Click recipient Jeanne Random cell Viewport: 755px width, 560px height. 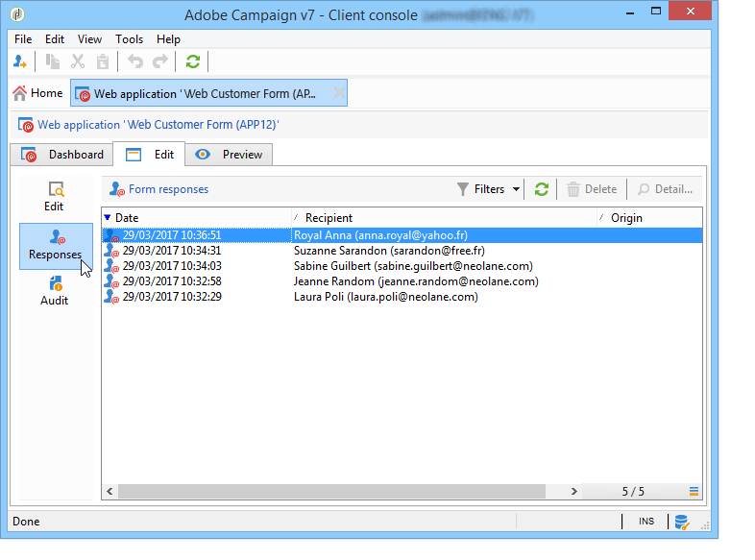(x=416, y=281)
